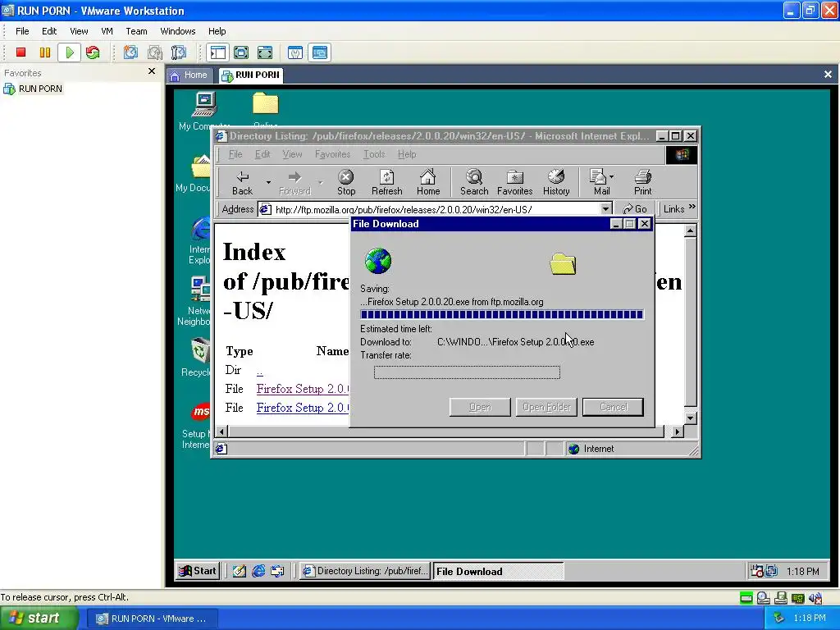The height and width of the screenshot is (630, 840).
Task: Click Refresh in Internet Explorer toolbar
Action: click(387, 183)
